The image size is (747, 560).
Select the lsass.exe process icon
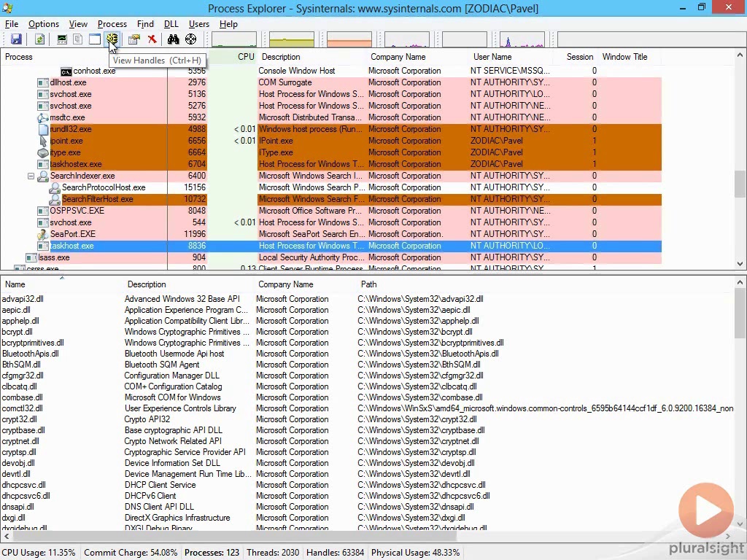(31, 257)
